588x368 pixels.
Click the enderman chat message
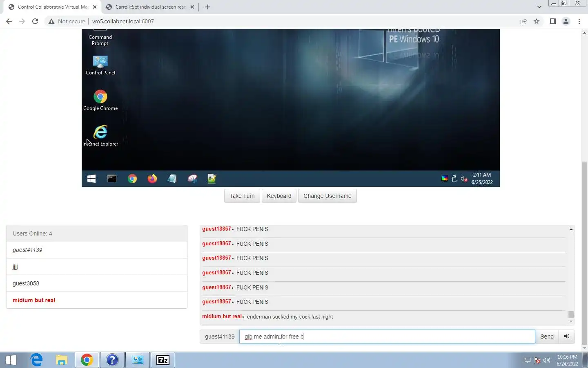290,317
